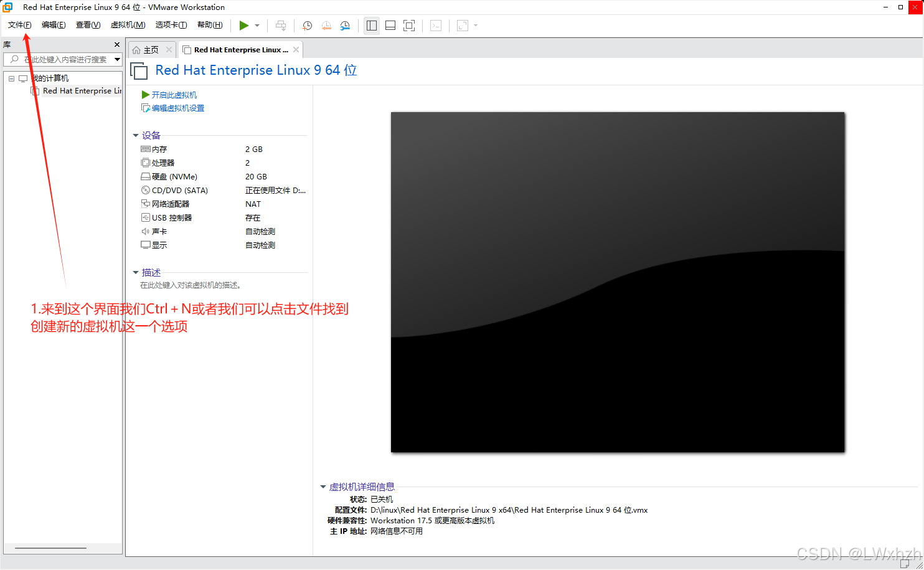Open the 编辑(E) menu
Screen dimensions: 924x570
(54, 25)
